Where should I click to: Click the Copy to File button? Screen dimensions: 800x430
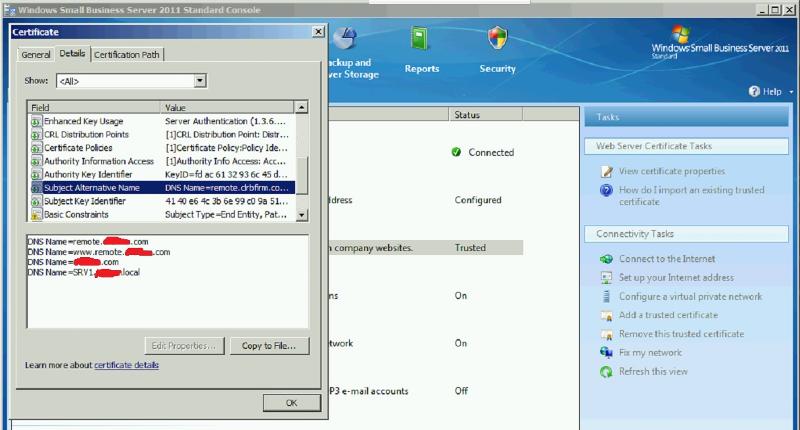point(269,346)
